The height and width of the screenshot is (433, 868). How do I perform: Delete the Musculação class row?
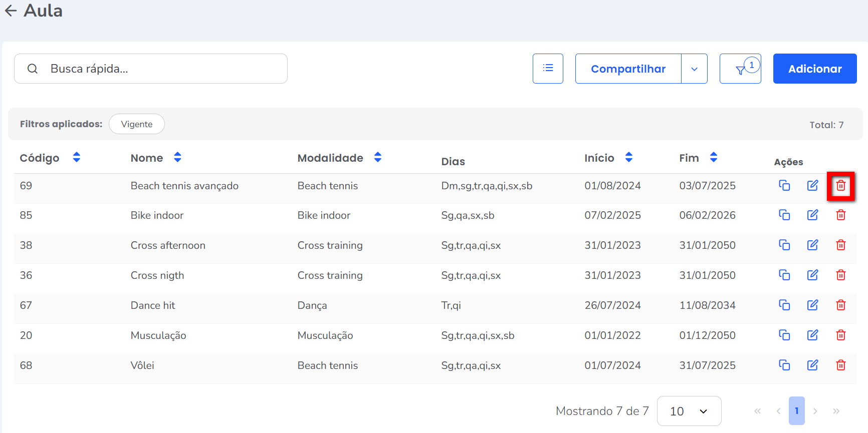(841, 335)
